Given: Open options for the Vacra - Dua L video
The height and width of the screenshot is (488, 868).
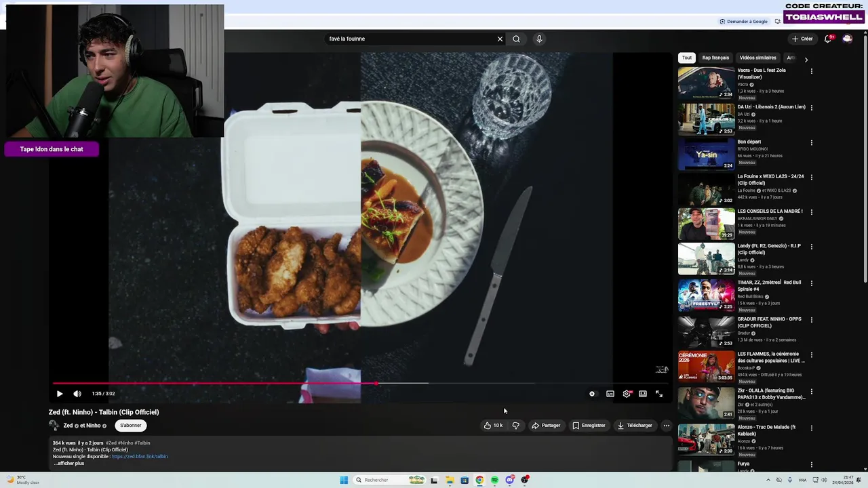Looking at the screenshot, I should 812,71.
